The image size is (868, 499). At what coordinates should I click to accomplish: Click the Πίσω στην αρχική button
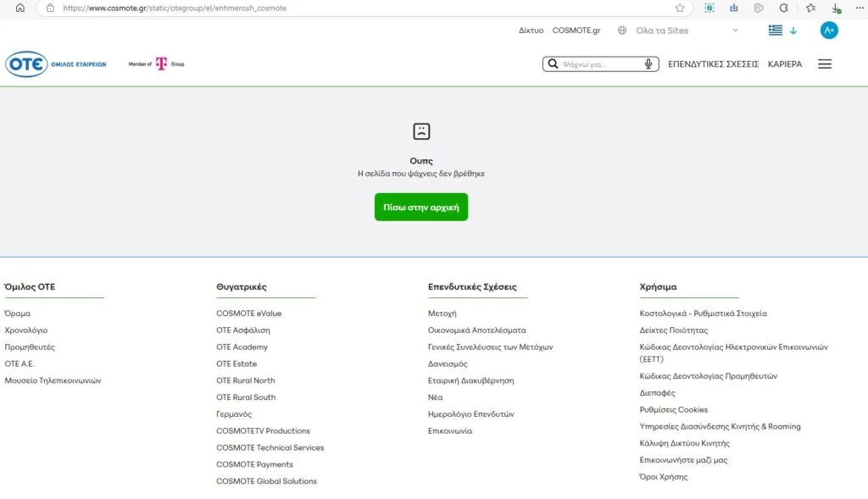(421, 207)
